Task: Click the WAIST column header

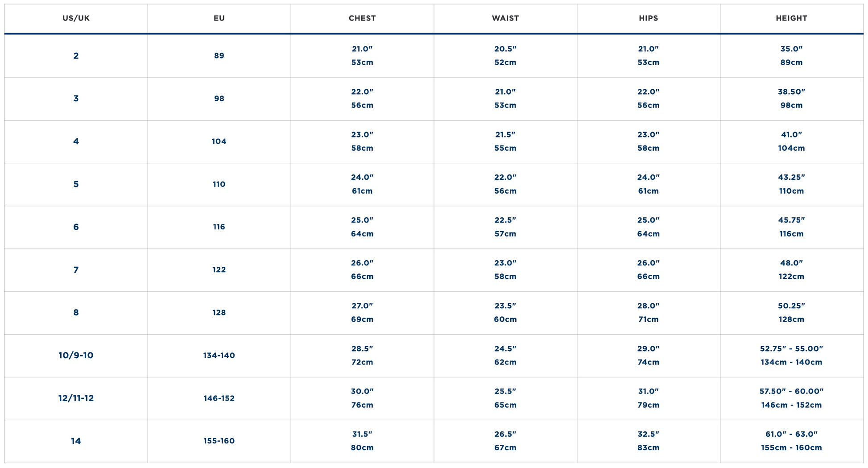Action: click(505, 18)
